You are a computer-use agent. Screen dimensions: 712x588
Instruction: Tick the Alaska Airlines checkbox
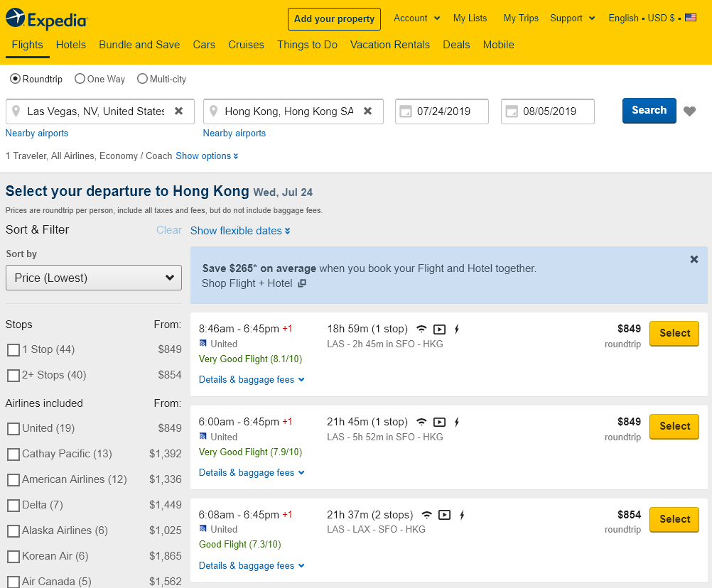click(x=14, y=531)
